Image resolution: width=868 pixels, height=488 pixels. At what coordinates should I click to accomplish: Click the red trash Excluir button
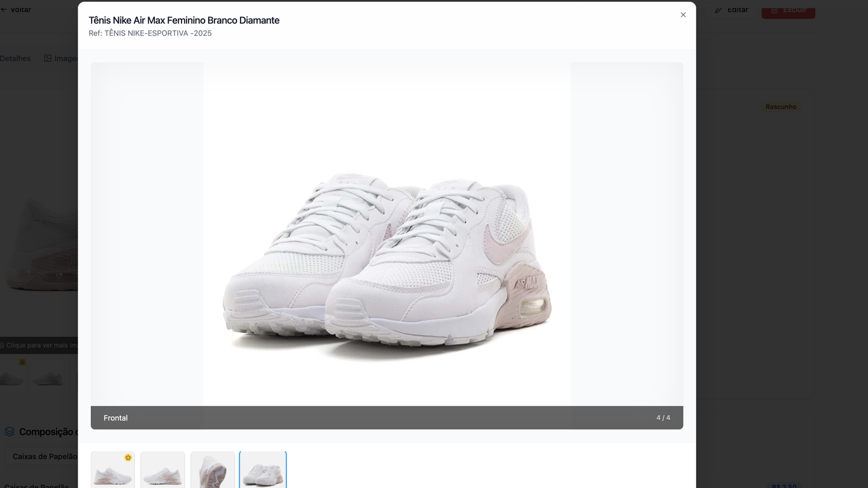tap(788, 10)
